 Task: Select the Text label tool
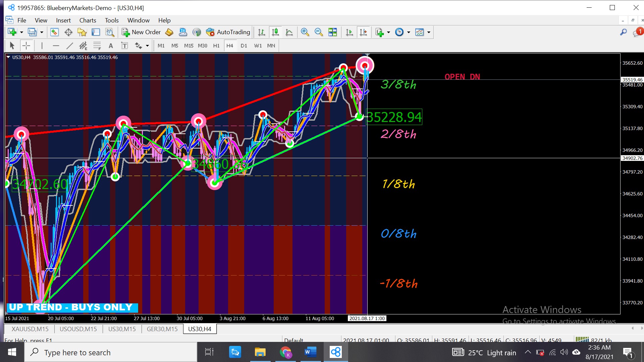[124, 46]
